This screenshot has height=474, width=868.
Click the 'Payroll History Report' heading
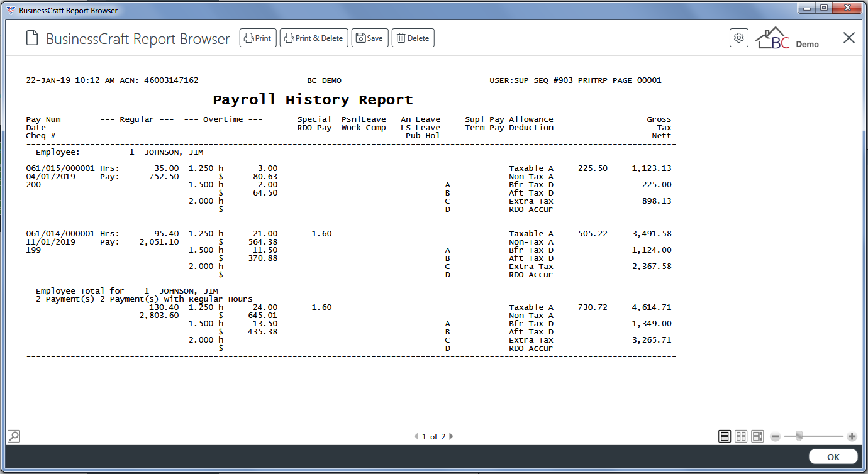[313, 99]
